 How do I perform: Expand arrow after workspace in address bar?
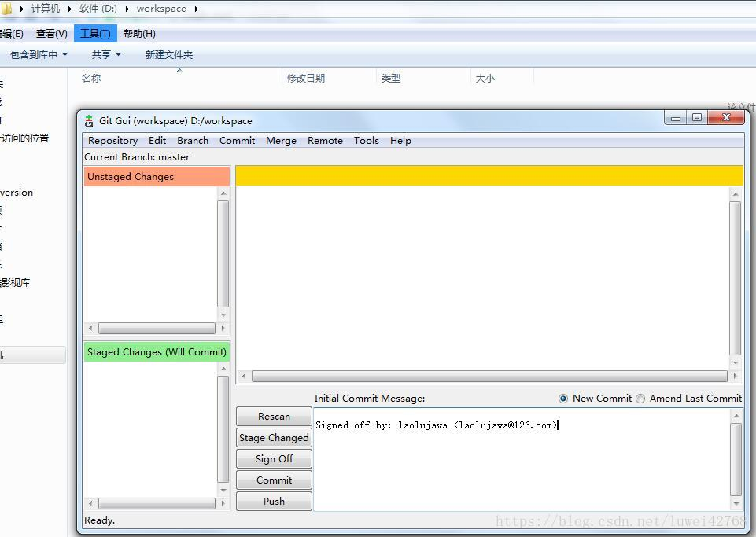(196, 9)
